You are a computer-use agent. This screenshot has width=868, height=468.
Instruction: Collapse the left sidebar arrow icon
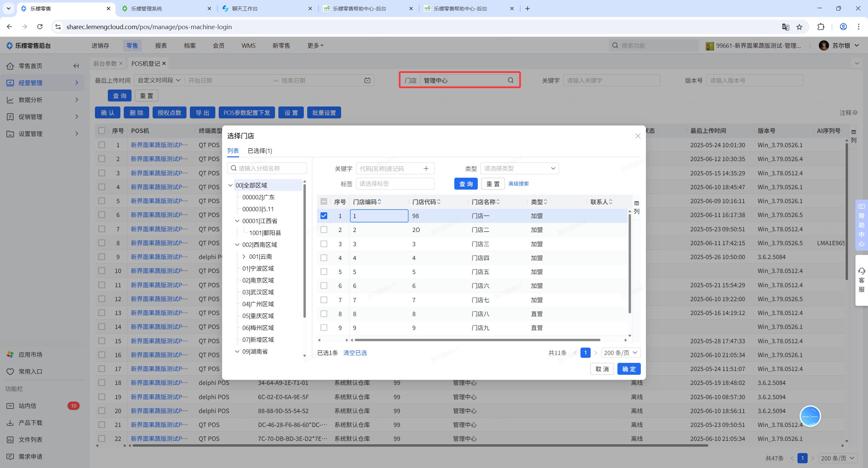(x=76, y=66)
